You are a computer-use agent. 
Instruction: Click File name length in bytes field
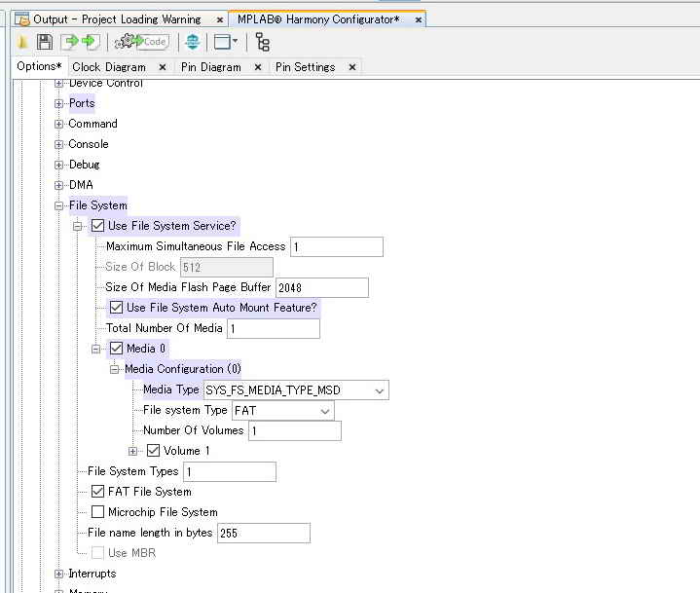point(264,534)
